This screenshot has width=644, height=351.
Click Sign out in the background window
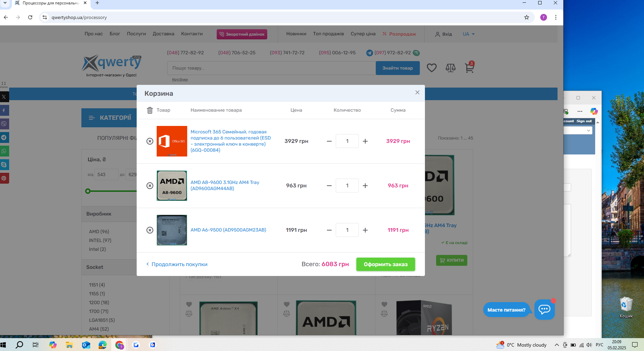tap(584, 121)
